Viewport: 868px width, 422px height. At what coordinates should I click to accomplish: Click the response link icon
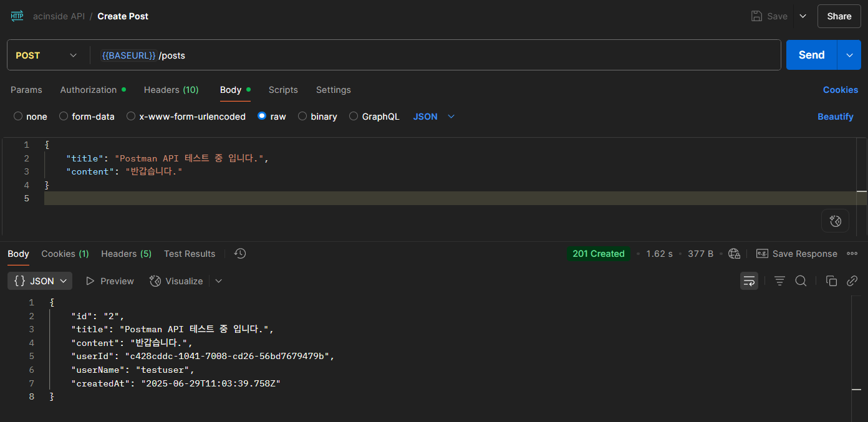click(x=852, y=281)
